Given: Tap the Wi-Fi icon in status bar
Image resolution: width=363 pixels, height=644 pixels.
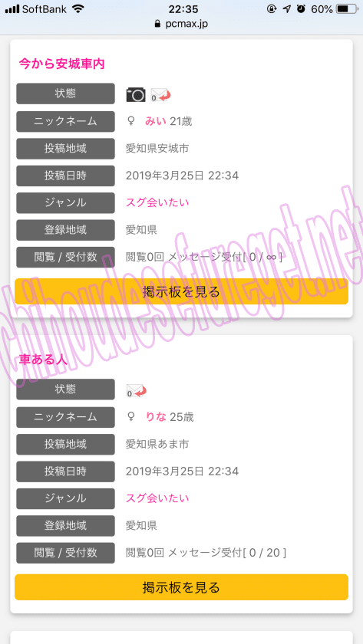Looking at the screenshot, I should tap(78, 8).
